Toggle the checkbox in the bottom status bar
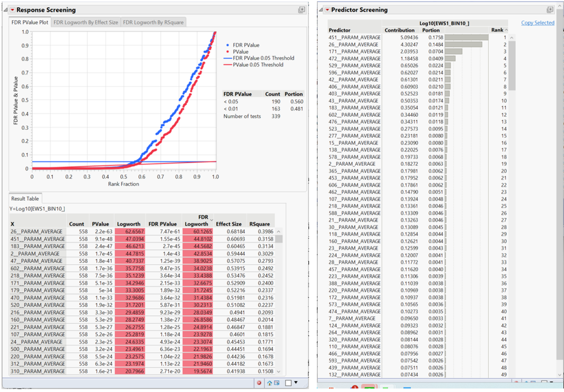Screen dimensions: 564x392 click(288, 382)
